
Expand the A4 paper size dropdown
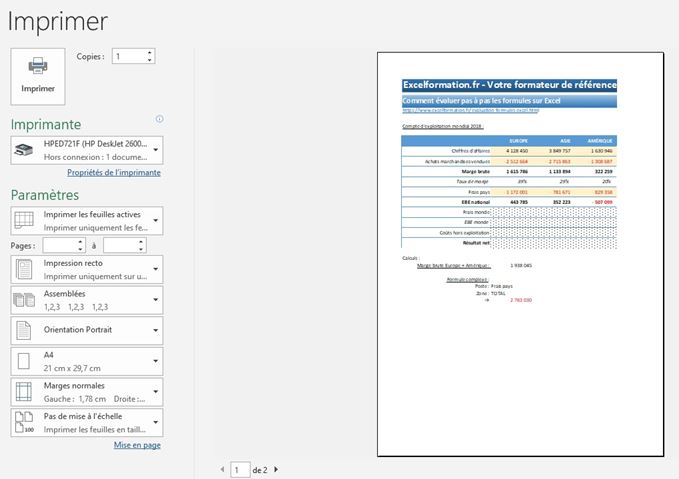(x=155, y=361)
